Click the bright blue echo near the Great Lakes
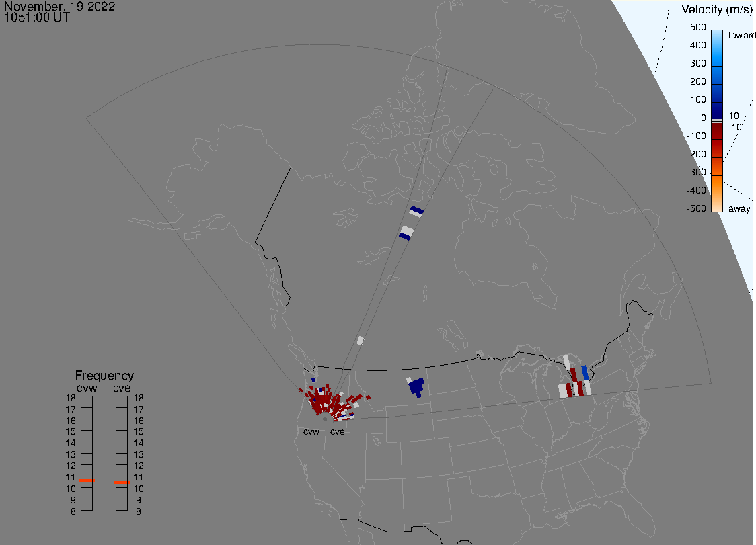756x545 pixels. click(x=585, y=372)
